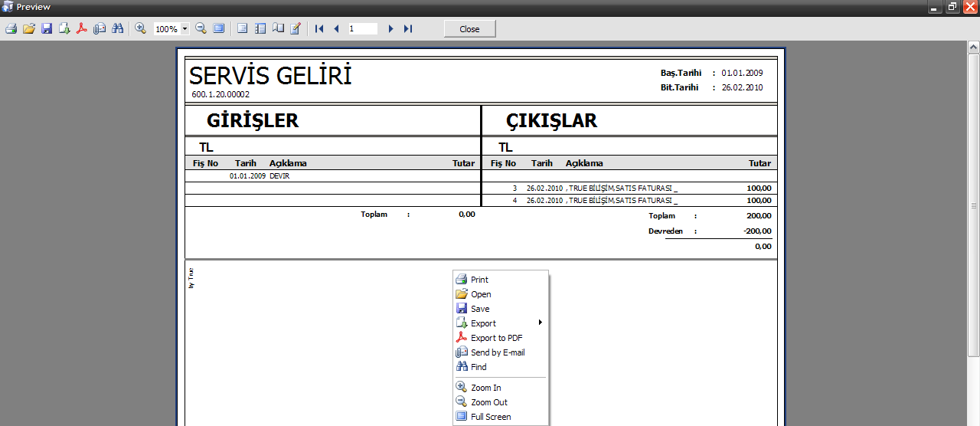Click the Print icon in the toolbar
Viewport: 980px width, 426px height.
[11, 28]
